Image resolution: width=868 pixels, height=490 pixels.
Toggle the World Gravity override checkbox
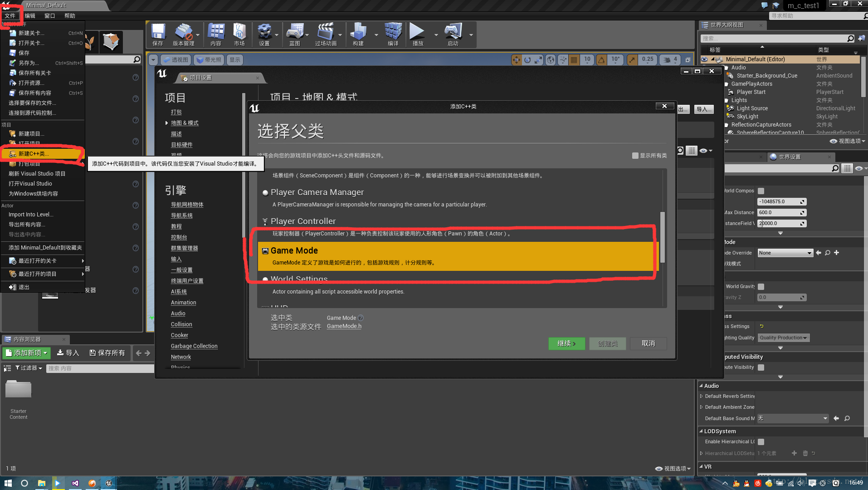coord(761,287)
